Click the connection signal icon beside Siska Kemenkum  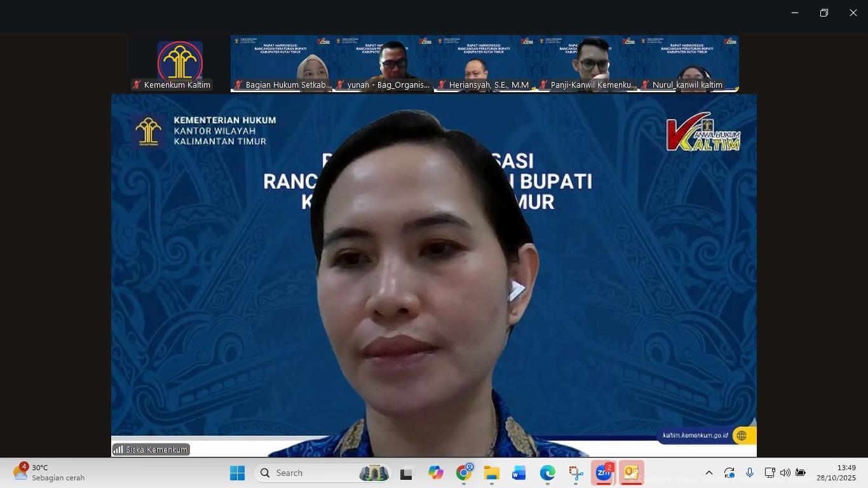[x=118, y=450]
